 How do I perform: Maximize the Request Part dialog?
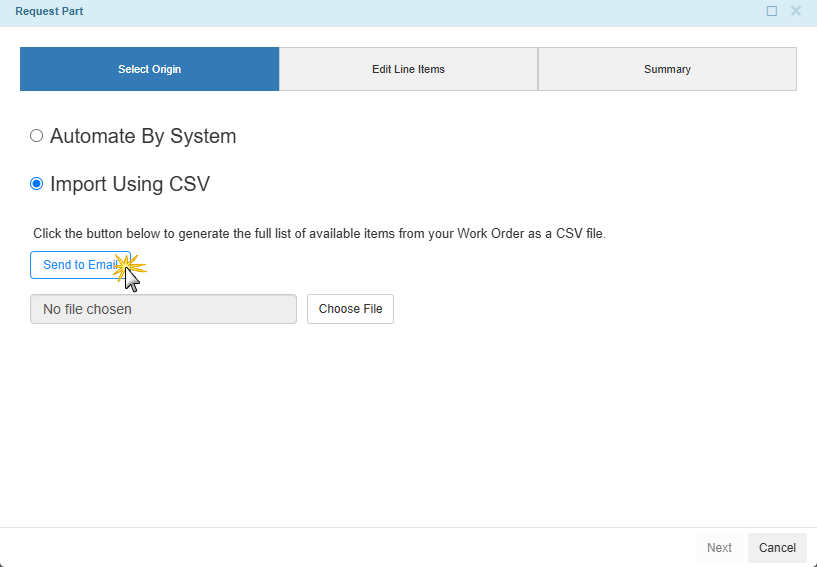click(x=771, y=11)
